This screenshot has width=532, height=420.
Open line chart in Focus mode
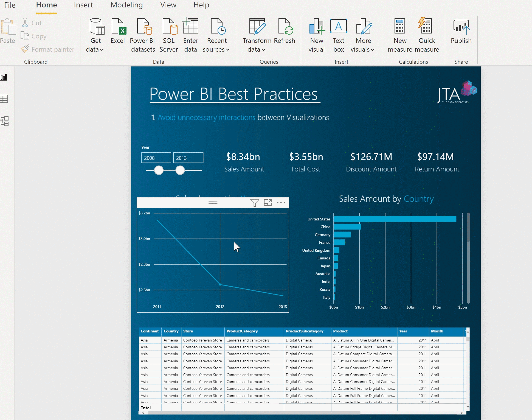coord(268,203)
